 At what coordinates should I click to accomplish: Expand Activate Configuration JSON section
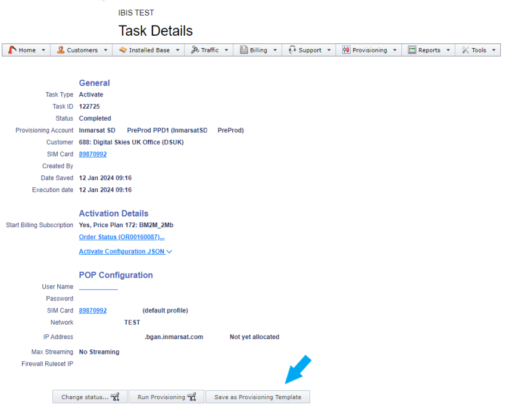pos(125,252)
